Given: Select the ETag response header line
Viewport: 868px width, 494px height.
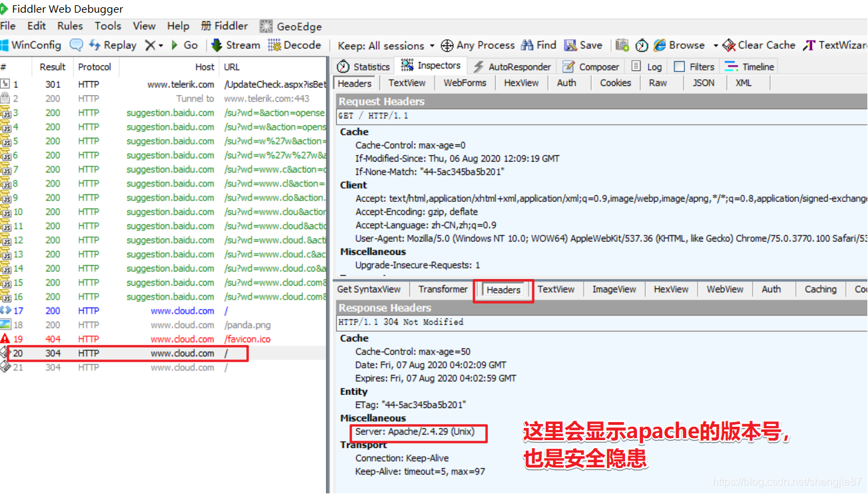Looking at the screenshot, I should tap(411, 405).
